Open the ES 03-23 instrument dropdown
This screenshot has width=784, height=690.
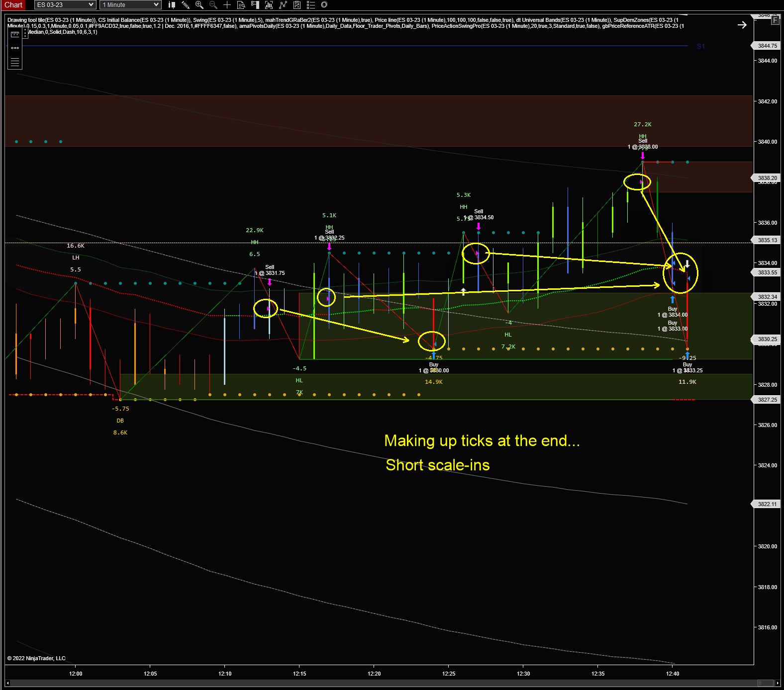tap(65, 5)
